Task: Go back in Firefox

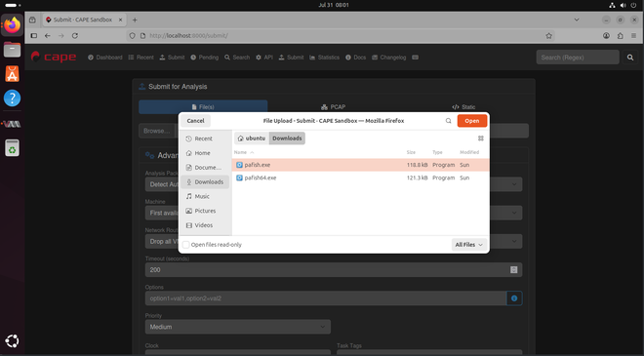Action: (x=48, y=36)
